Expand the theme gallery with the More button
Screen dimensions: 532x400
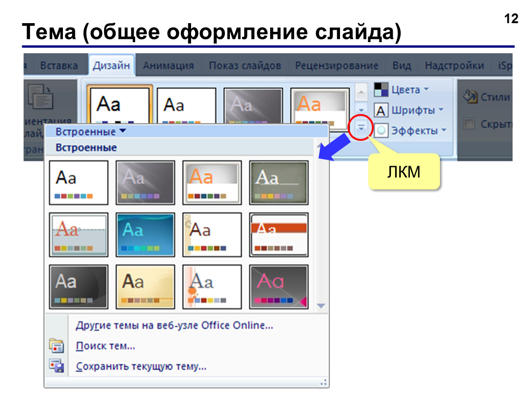(361, 128)
